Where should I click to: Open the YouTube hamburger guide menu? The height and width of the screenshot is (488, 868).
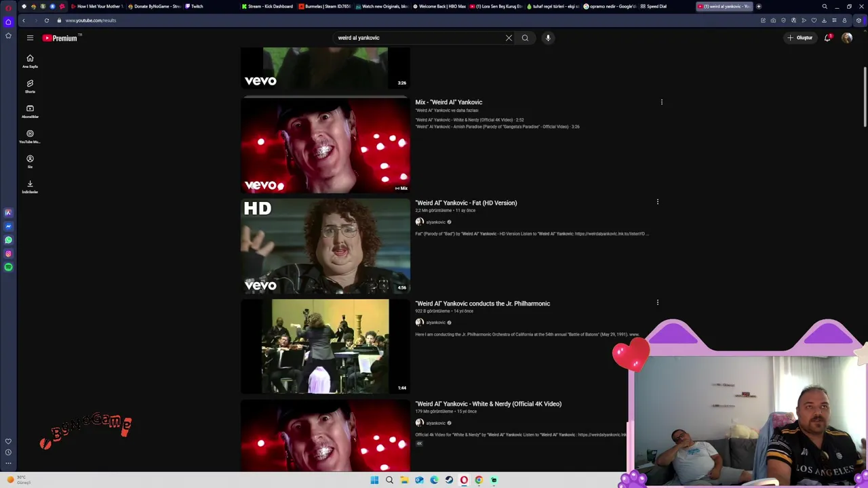point(30,38)
